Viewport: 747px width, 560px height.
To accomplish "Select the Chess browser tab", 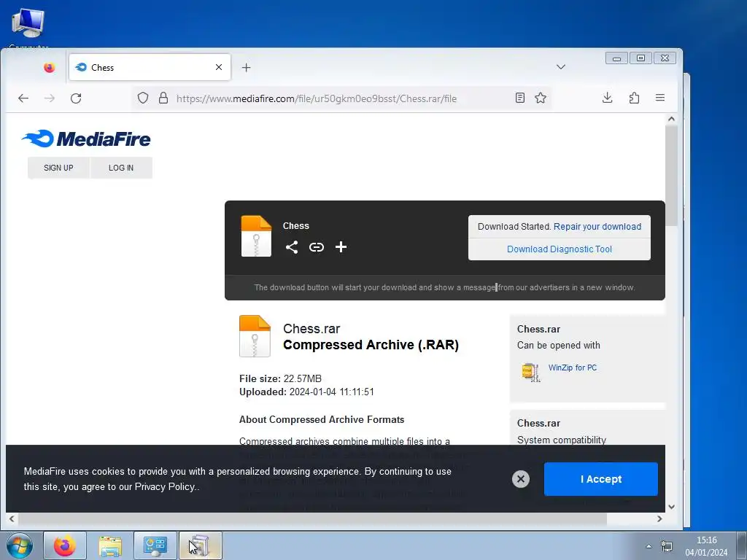I will click(x=150, y=67).
